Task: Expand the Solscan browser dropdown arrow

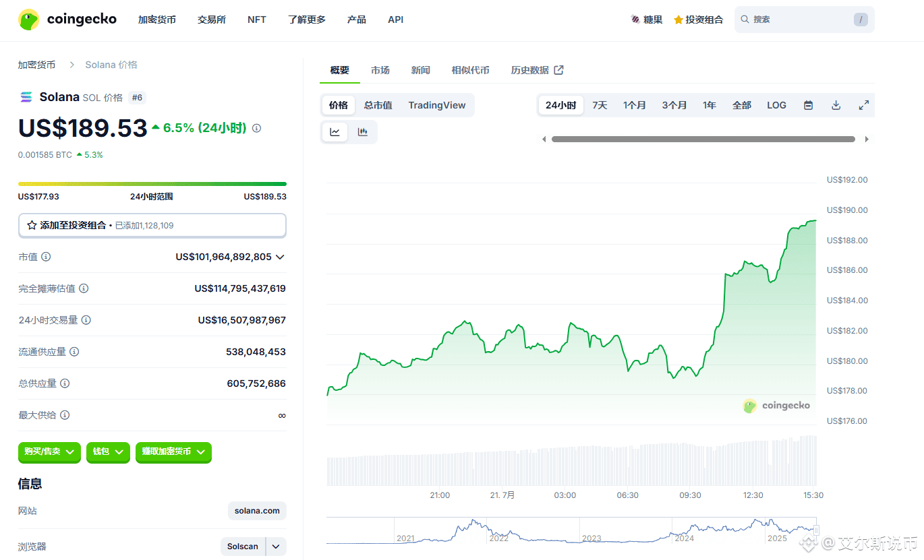Action: click(x=277, y=547)
